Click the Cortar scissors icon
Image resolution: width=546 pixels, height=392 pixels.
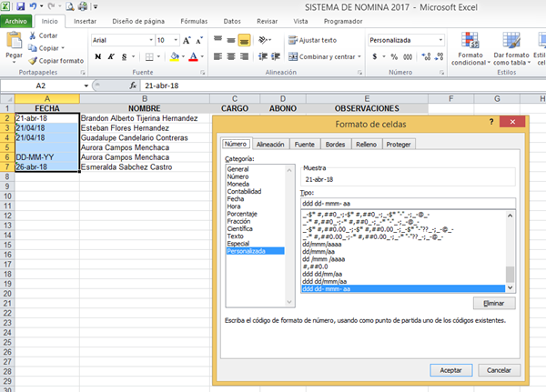click(x=33, y=35)
